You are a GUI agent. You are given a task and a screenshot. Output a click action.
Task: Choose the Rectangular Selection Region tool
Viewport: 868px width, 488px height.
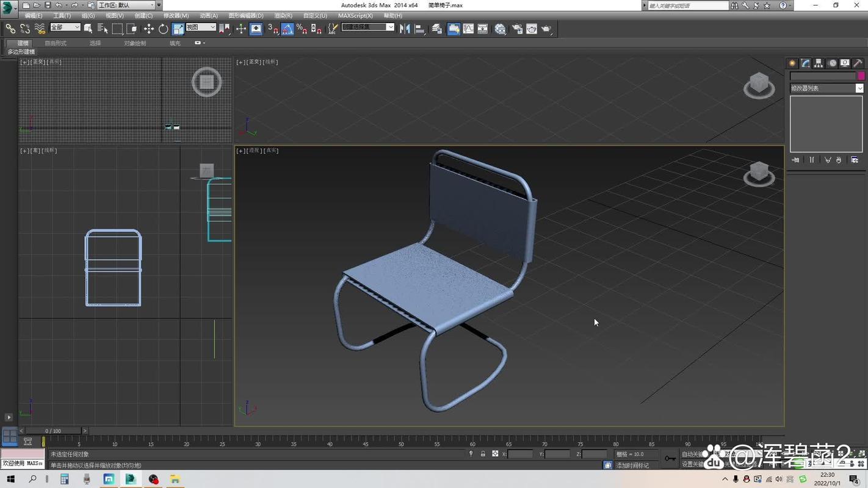coord(117,29)
